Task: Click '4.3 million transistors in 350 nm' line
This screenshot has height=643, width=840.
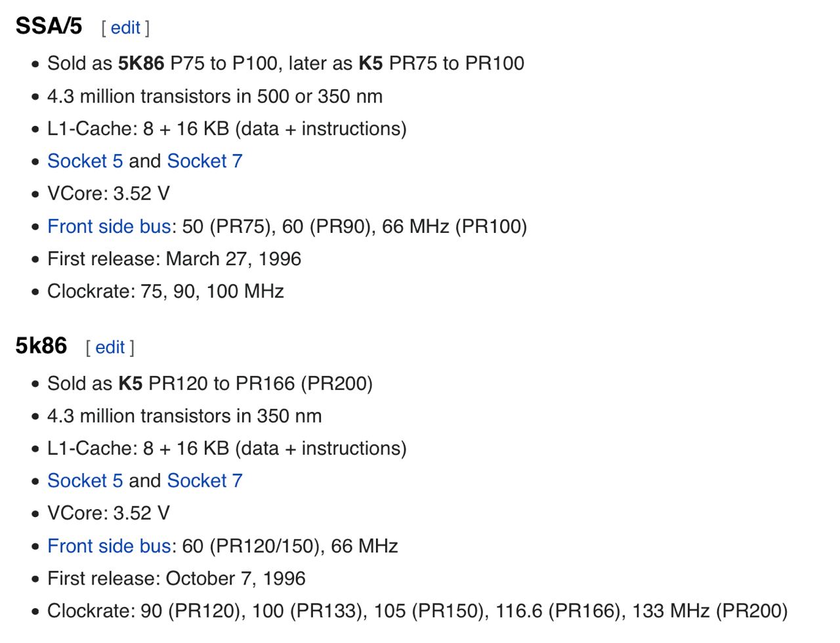Action: click(x=184, y=415)
